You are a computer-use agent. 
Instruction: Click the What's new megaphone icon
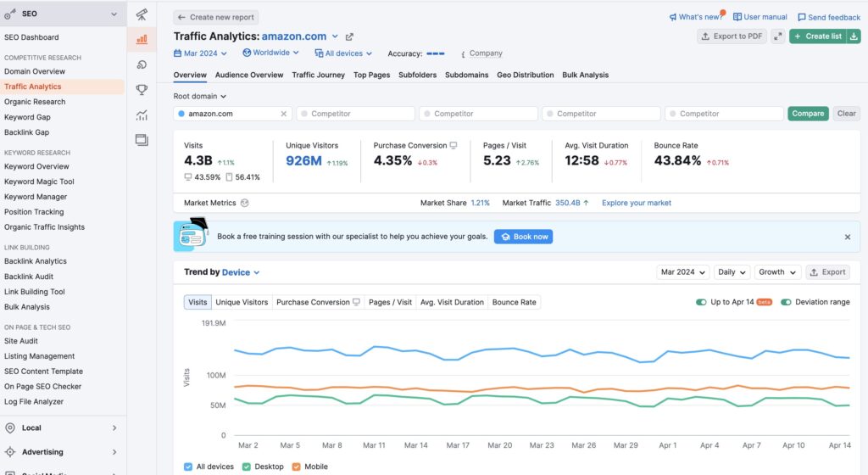(672, 17)
